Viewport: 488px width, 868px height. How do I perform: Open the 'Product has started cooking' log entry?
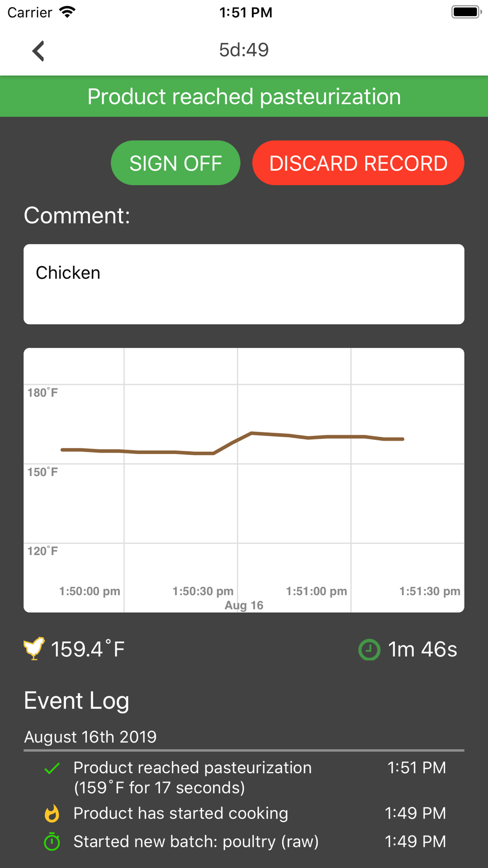coord(181,813)
